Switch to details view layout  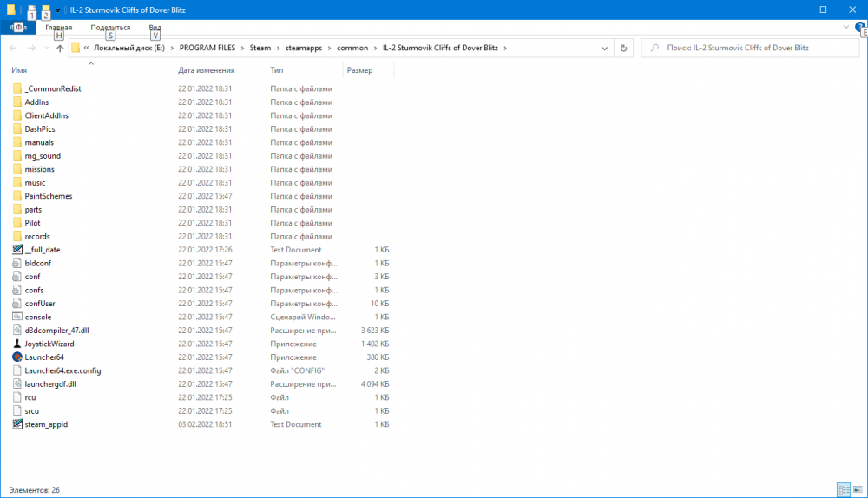pos(842,490)
